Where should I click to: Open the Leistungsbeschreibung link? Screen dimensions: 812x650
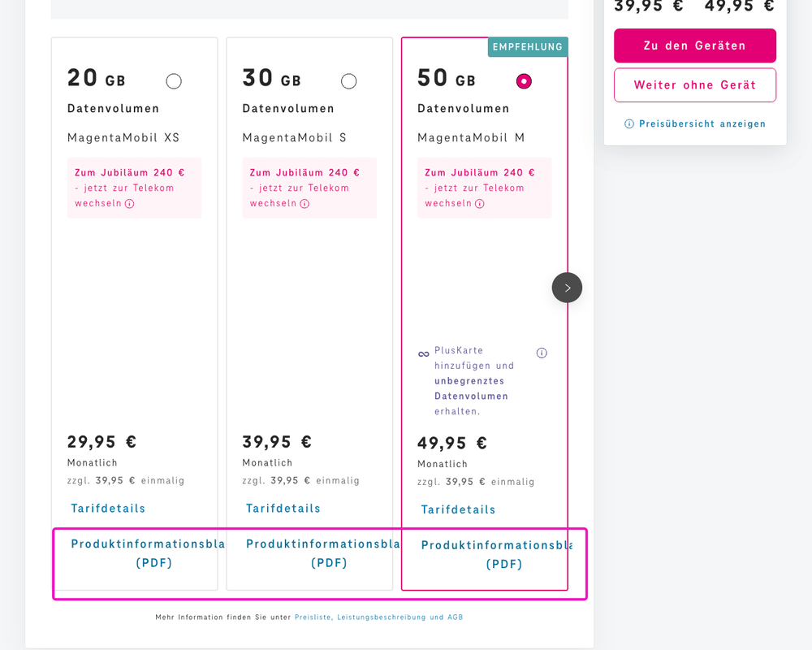pyautogui.click(x=380, y=617)
